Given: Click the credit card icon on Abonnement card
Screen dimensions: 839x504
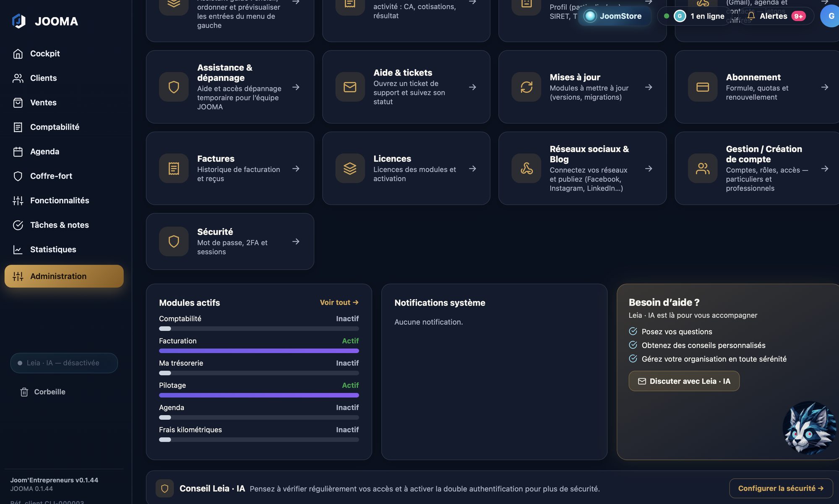Looking at the screenshot, I should (x=703, y=87).
